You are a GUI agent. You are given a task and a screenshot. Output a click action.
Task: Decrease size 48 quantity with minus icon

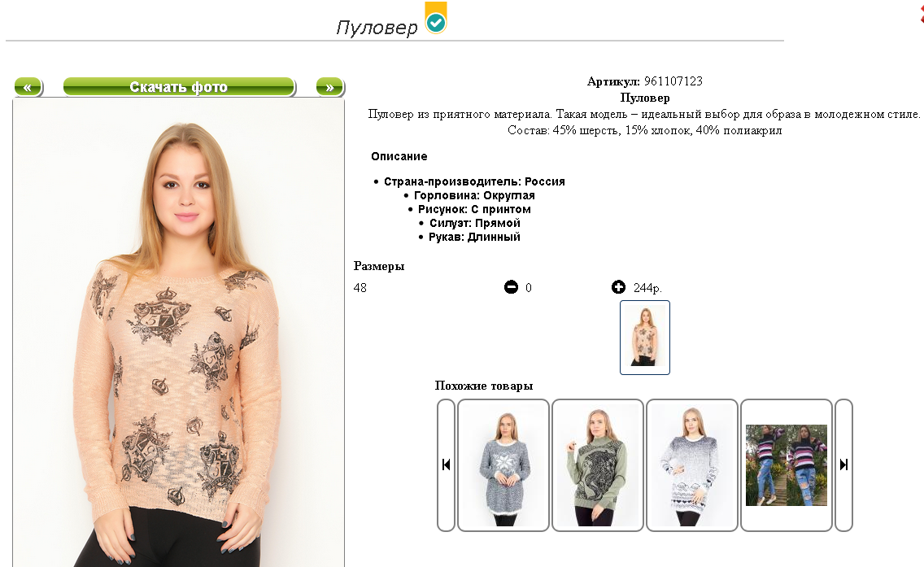[x=511, y=287]
